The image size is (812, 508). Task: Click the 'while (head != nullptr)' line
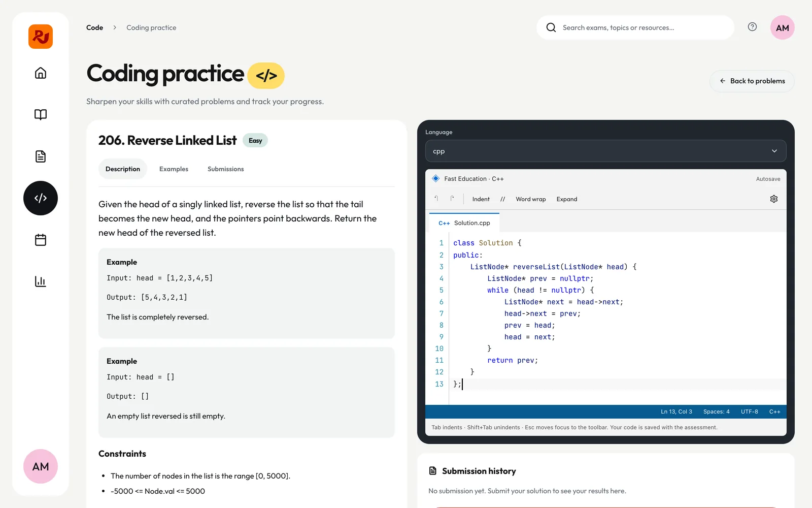tap(540, 290)
